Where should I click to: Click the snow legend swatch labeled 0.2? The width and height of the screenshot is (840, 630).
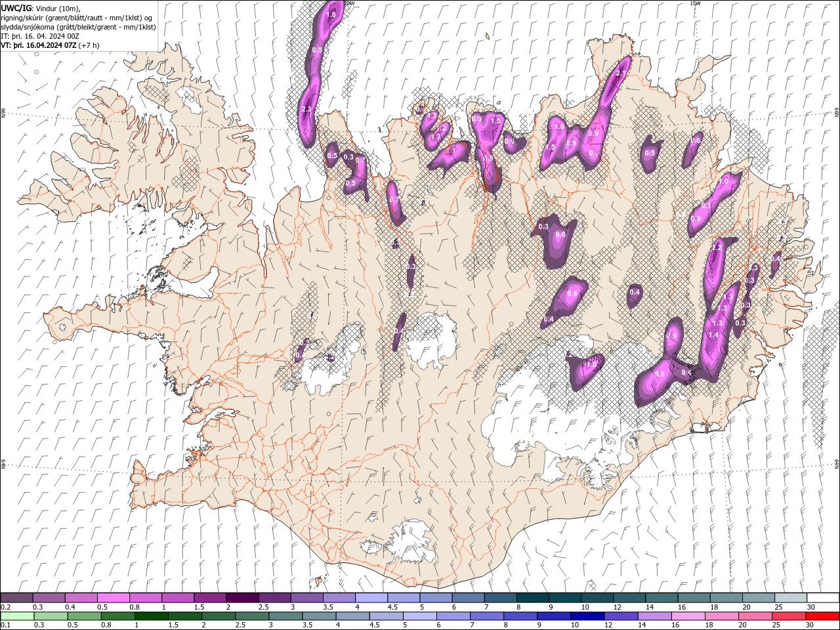(x=16, y=598)
